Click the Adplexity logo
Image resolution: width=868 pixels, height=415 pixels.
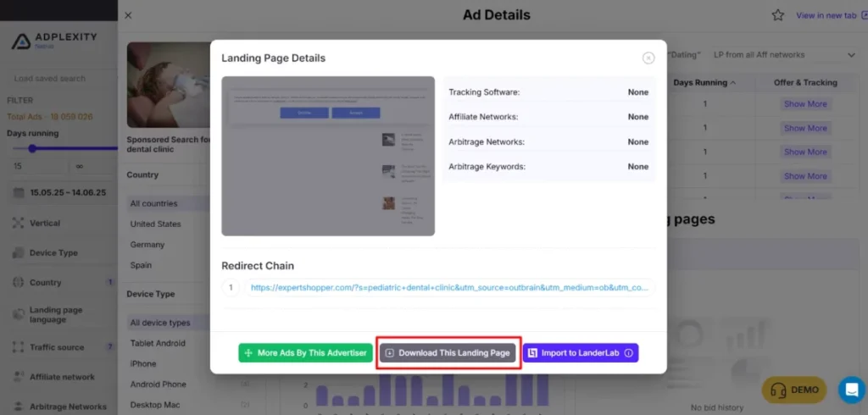pyautogui.click(x=55, y=41)
